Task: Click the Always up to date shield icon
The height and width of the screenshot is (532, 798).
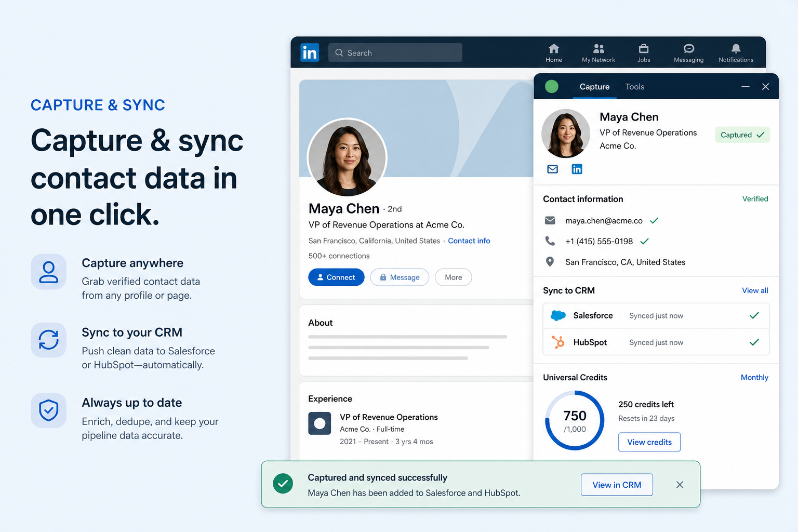Action: [x=48, y=410]
